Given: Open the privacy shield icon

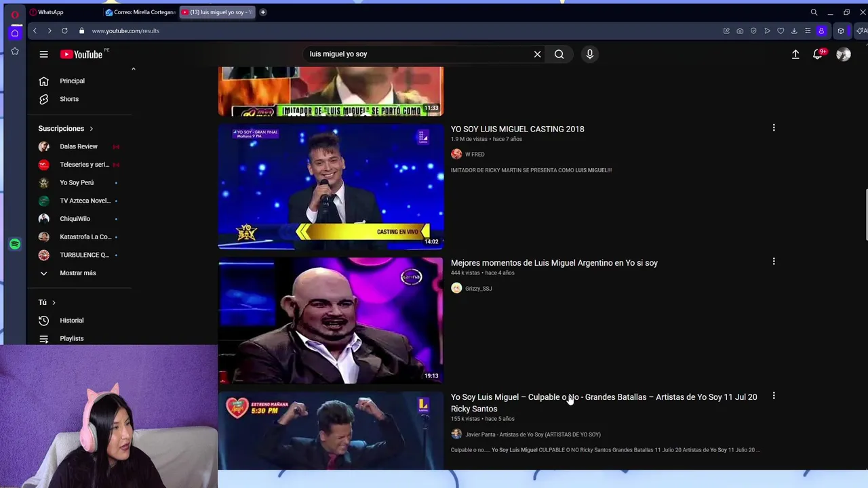Looking at the screenshot, I should click(753, 30).
